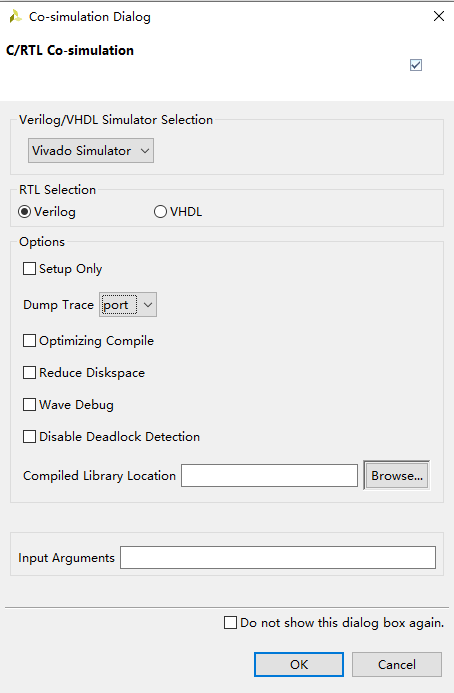Click the Vivado logo icon in title bar
Viewport: 454px width, 693px height.
click(x=15, y=17)
